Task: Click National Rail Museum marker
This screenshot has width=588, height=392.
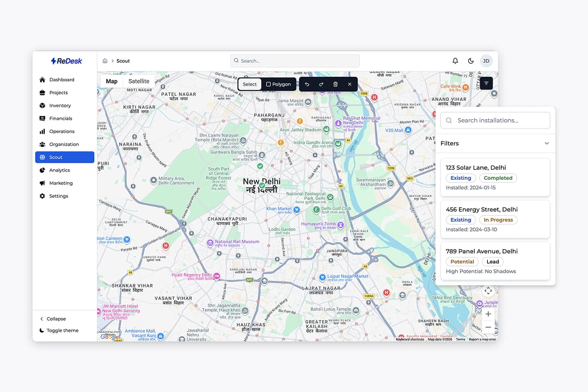Action: [x=210, y=243]
